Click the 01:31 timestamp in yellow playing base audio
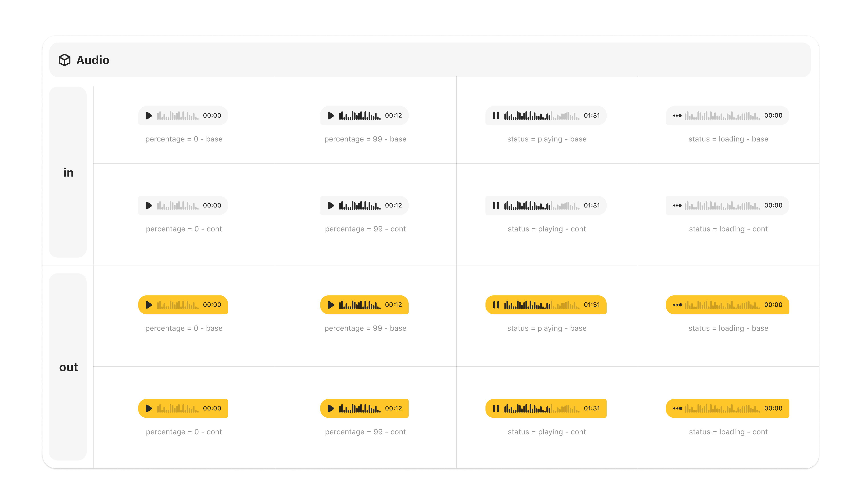 point(592,305)
